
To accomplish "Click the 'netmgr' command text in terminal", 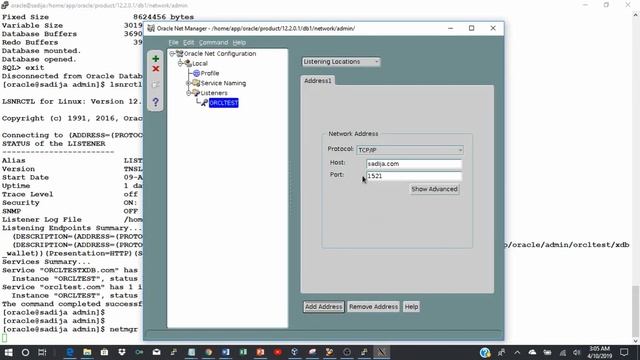I will pyautogui.click(x=124, y=329).
